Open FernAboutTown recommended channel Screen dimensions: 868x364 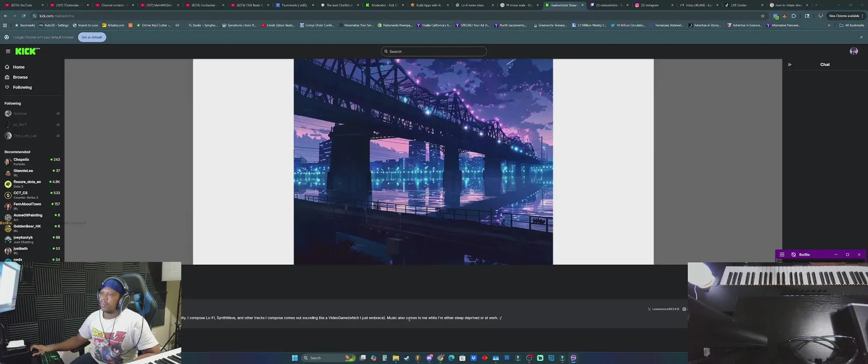click(32, 206)
